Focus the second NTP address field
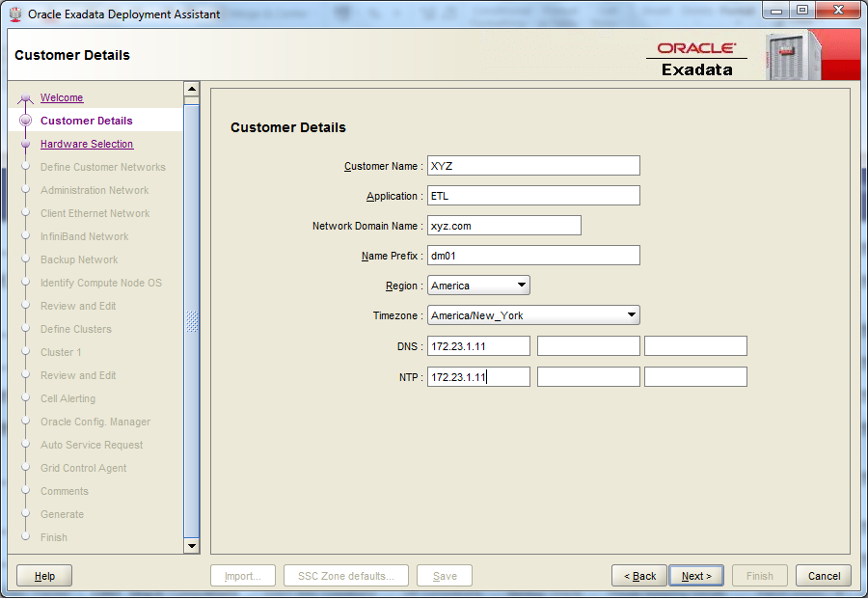This screenshot has height=600, width=868. (x=588, y=377)
